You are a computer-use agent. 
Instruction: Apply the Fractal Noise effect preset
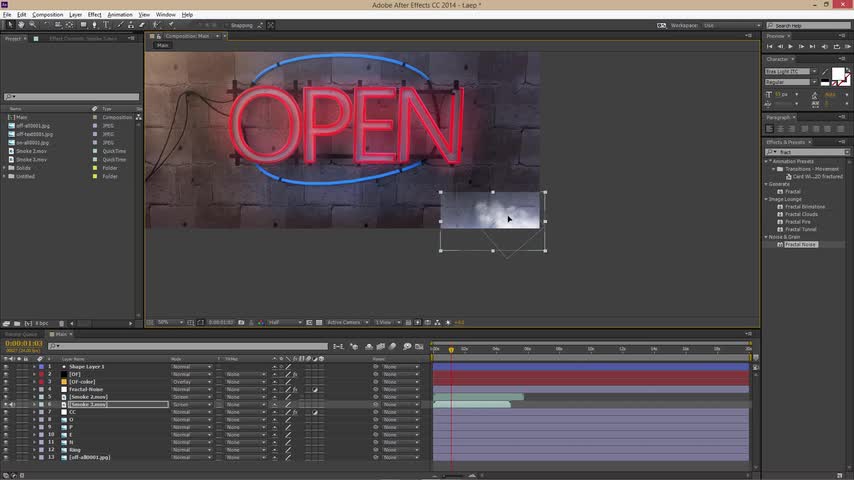(x=800, y=244)
